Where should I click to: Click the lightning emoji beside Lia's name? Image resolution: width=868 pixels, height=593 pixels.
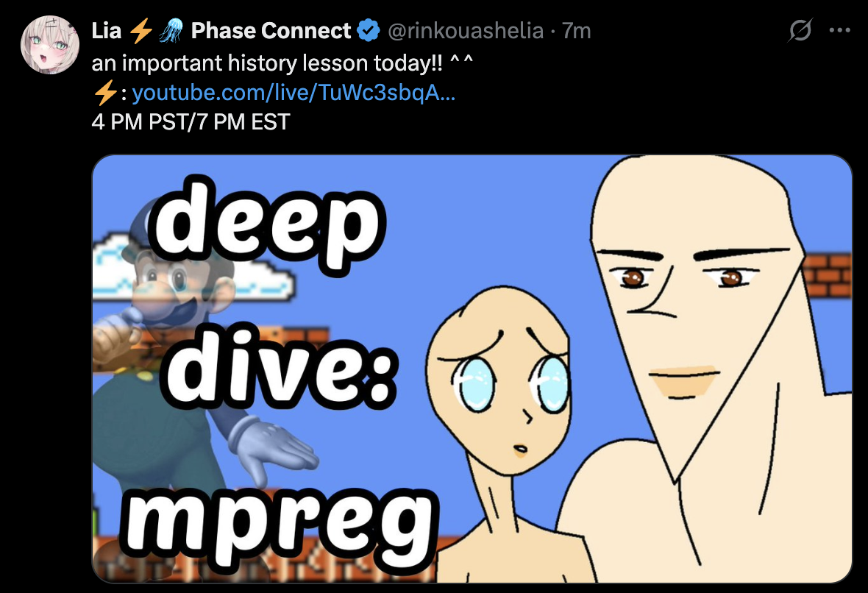pos(141,30)
